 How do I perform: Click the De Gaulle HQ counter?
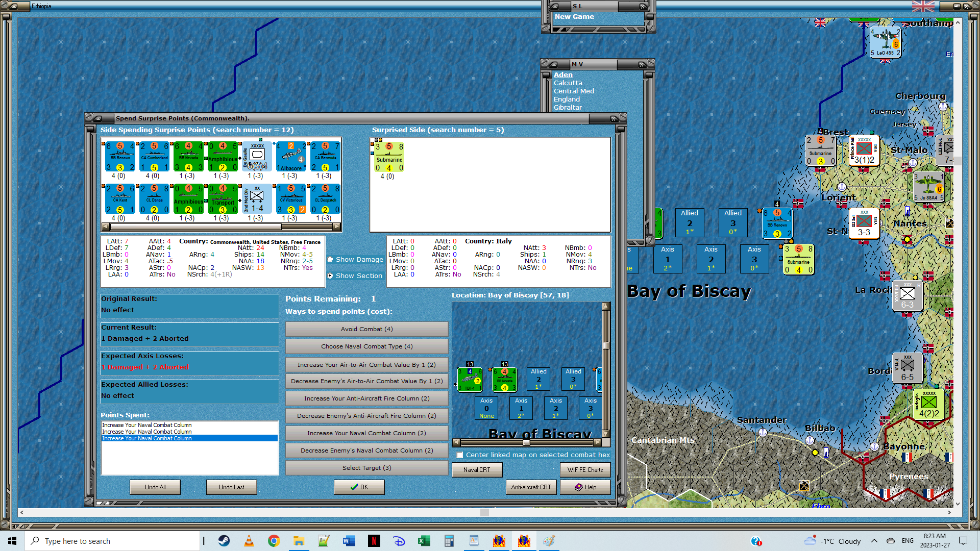click(x=257, y=157)
